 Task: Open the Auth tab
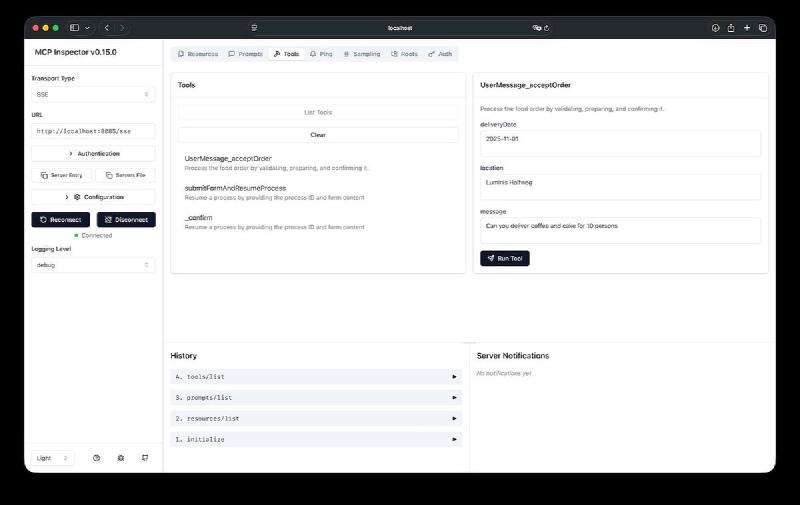(x=440, y=54)
